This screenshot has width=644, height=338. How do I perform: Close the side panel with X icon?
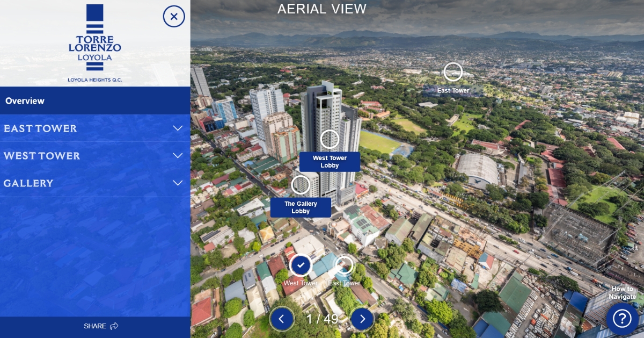[x=174, y=17]
